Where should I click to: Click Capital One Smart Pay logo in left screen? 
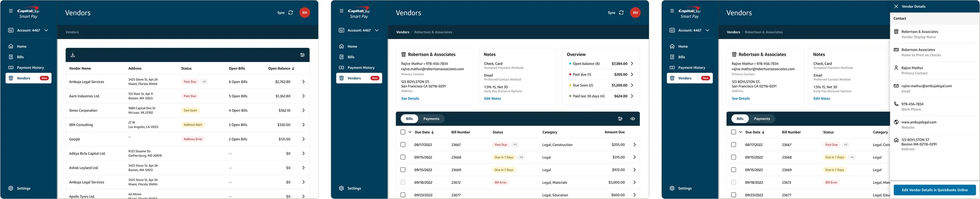(x=28, y=13)
